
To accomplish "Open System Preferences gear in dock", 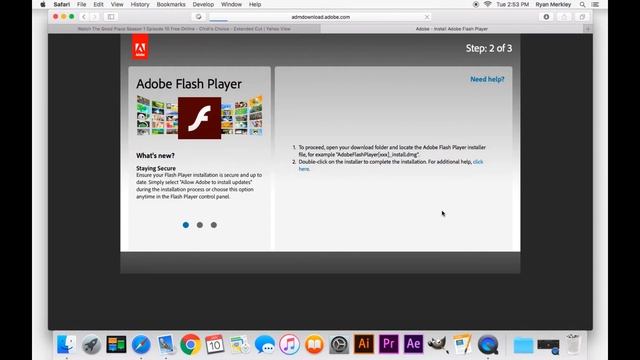I will pyautogui.click(x=339, y=344).
